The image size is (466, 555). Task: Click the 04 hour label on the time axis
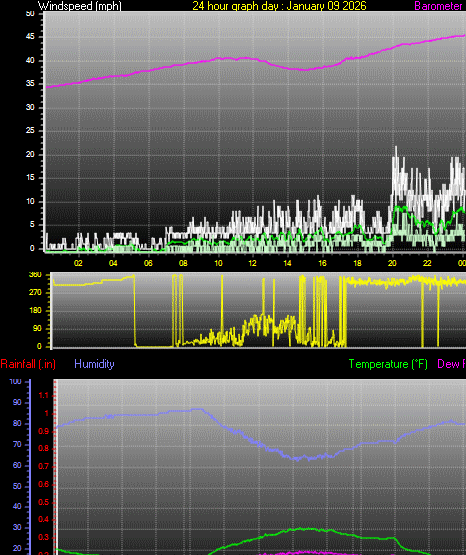click(113, 263)
